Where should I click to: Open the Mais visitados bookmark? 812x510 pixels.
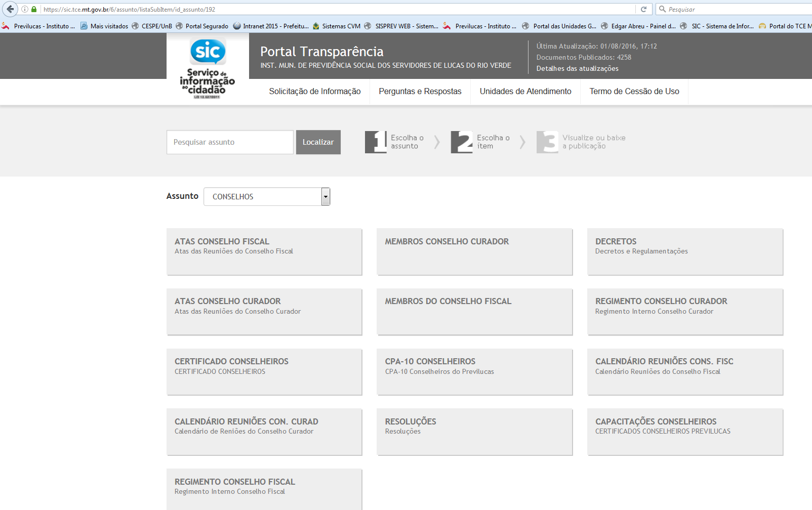tap(104, 26)
